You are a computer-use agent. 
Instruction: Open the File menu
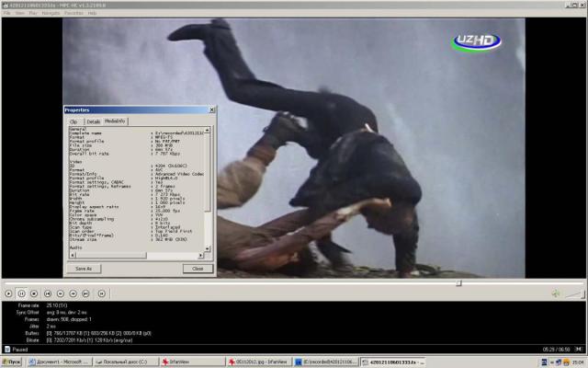tap(6, 13)
